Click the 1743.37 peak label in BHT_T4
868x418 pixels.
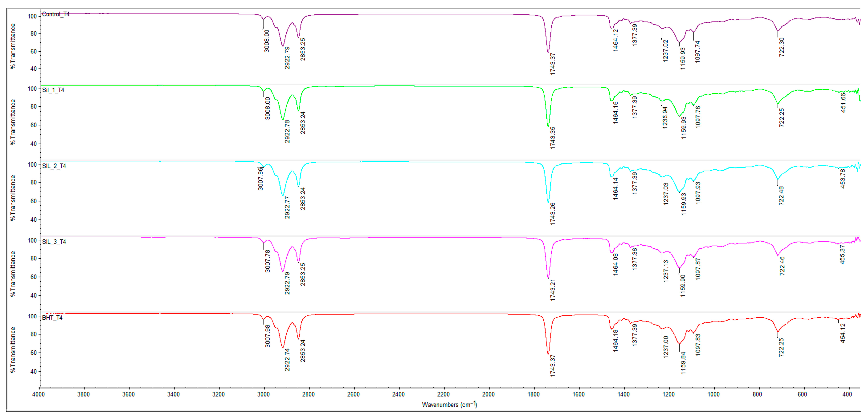(x=553, y=365)
